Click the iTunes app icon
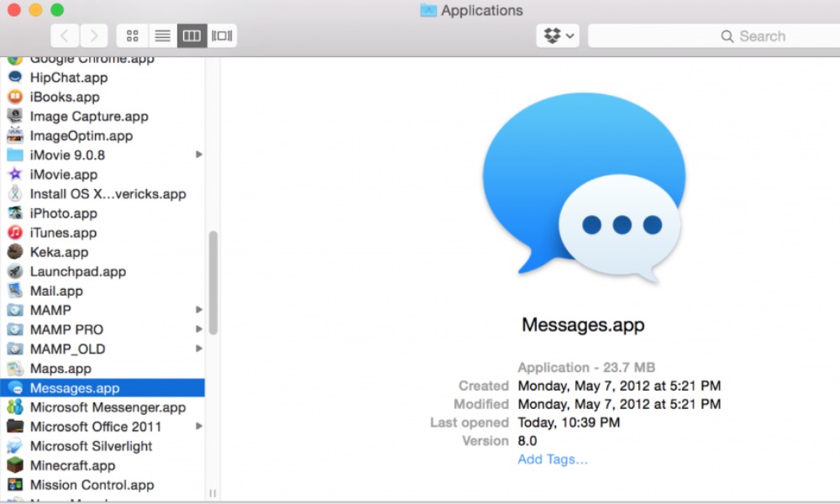 [15, 233]
